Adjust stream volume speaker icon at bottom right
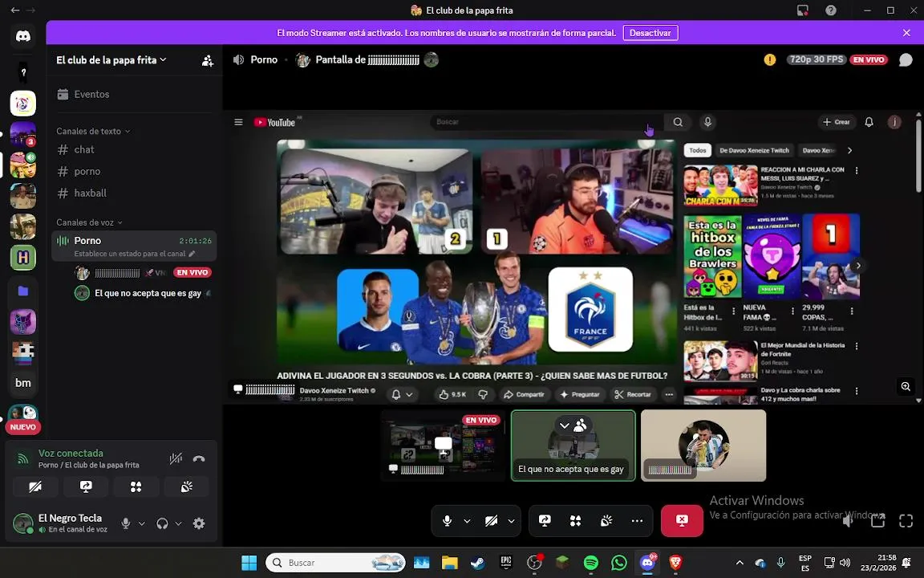Screen dimensions: 924x578 tap(848, 521)
